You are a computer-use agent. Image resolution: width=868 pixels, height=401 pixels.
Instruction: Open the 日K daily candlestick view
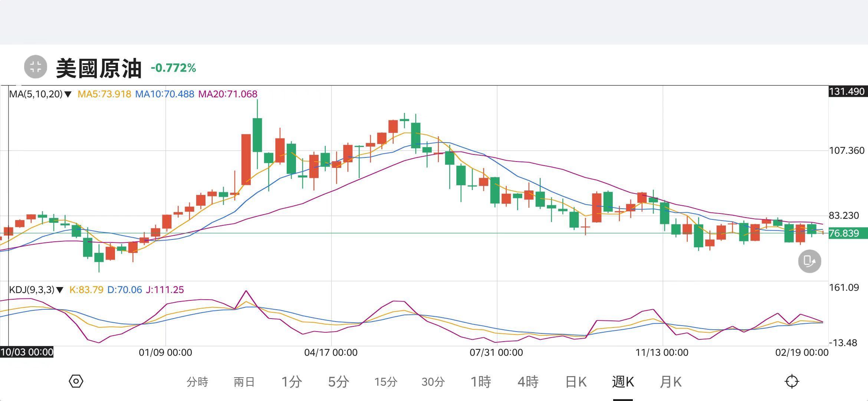pyautogui.click(x=576, y=382)
